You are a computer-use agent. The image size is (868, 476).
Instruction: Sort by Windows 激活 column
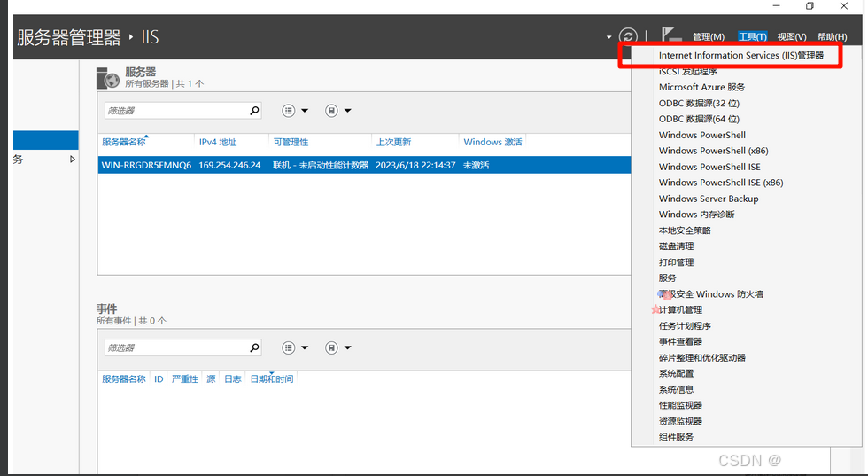[x=492, y=142]
